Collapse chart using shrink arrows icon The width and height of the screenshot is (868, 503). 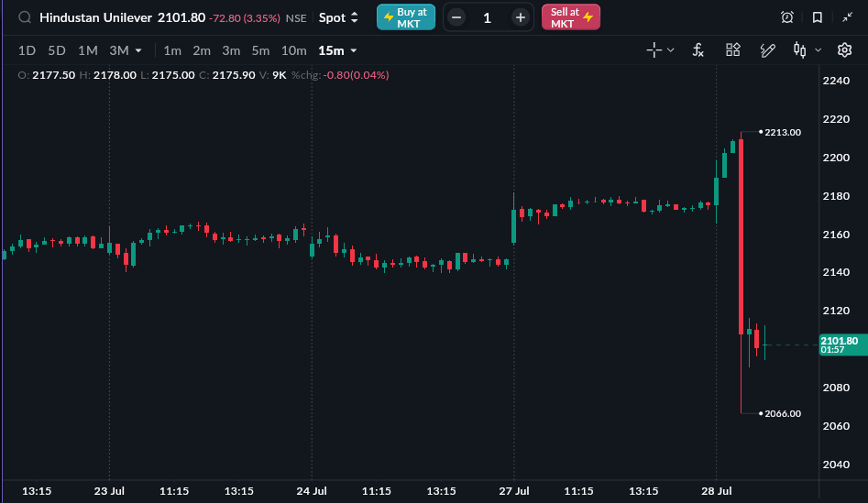(x=848, y=17)
